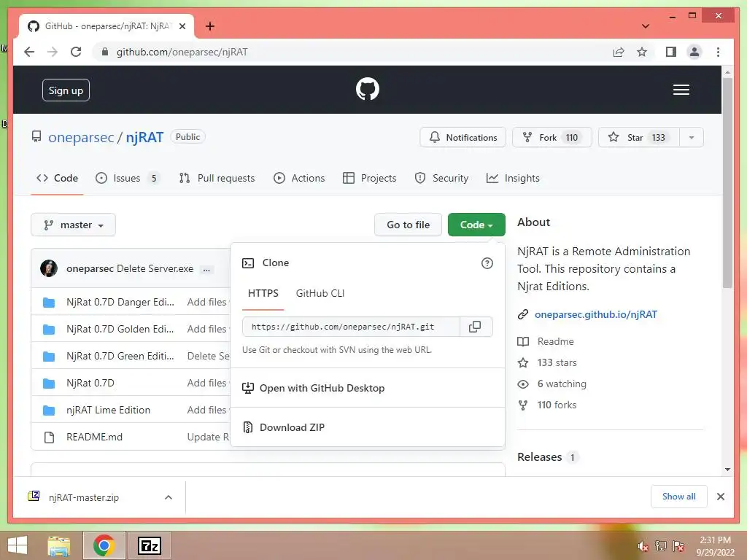This screenshot has height=560, width=747.
Task: Click the oneparsec avatar thumbnail
Action: 49,268
